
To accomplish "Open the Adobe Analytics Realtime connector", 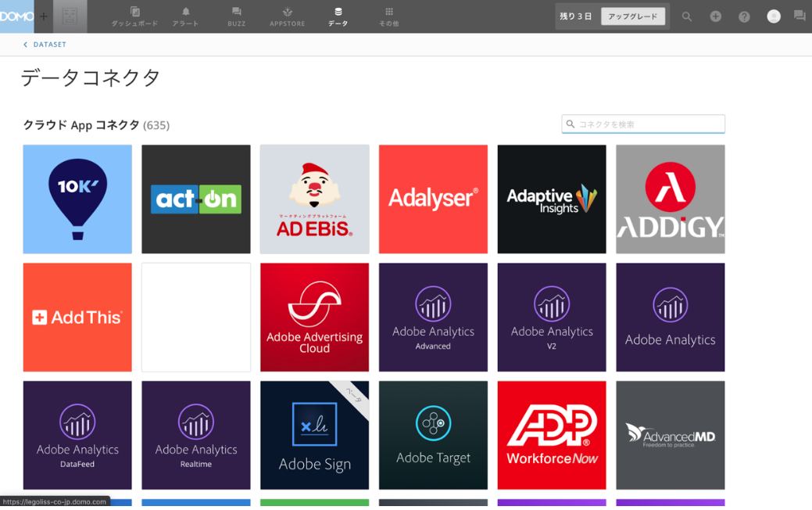I will 196,436.
